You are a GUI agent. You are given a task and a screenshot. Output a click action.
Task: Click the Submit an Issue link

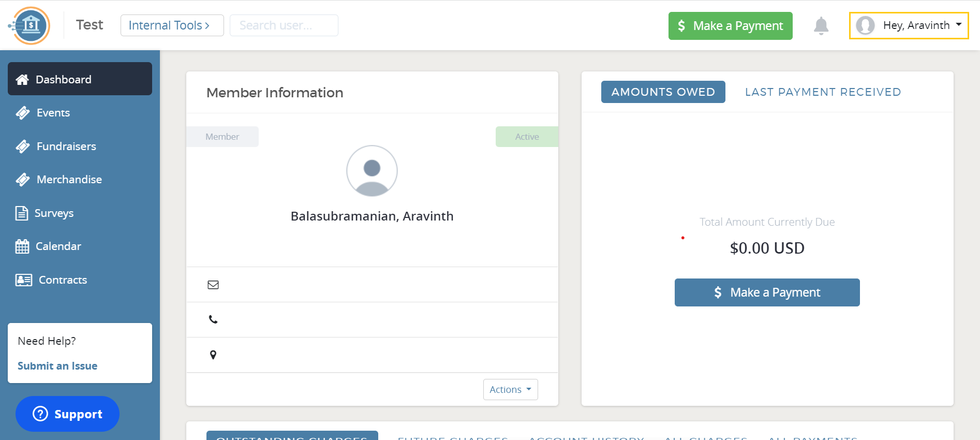pyautogui.click(x=57, y=366)
